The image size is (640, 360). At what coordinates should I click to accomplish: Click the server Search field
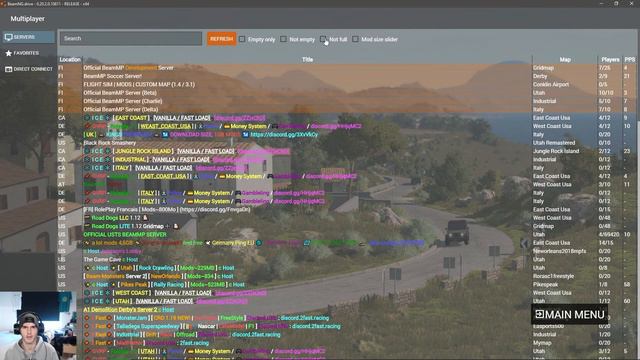click(131, 39)
